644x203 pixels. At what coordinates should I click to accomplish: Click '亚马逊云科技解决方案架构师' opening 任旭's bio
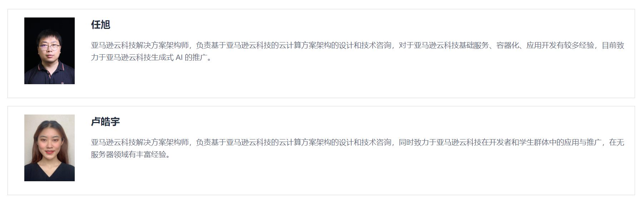click(140, 45)
